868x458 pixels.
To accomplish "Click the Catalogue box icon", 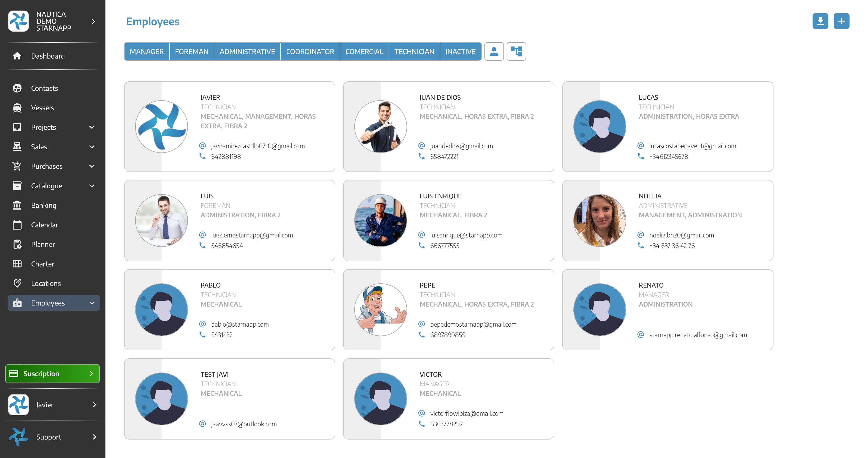I will [17, 186].
